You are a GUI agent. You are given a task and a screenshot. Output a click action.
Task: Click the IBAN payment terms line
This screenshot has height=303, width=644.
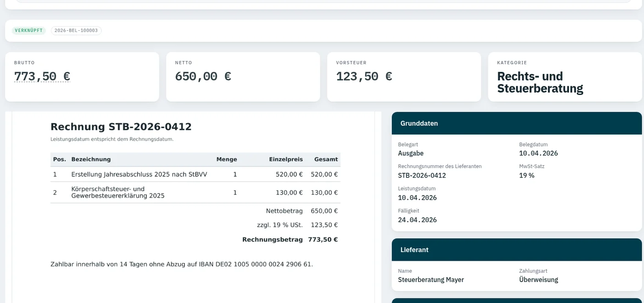(x=182, y=264)
